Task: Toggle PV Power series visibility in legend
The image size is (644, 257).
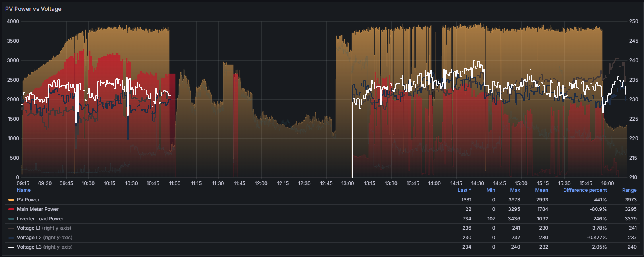Action: tap(28, 200)
